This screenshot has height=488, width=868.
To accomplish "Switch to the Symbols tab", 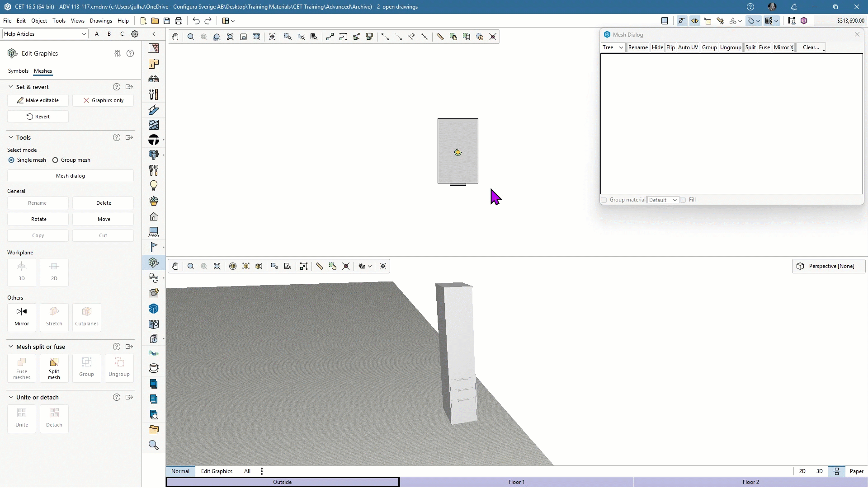I will (x=18, y=71).
